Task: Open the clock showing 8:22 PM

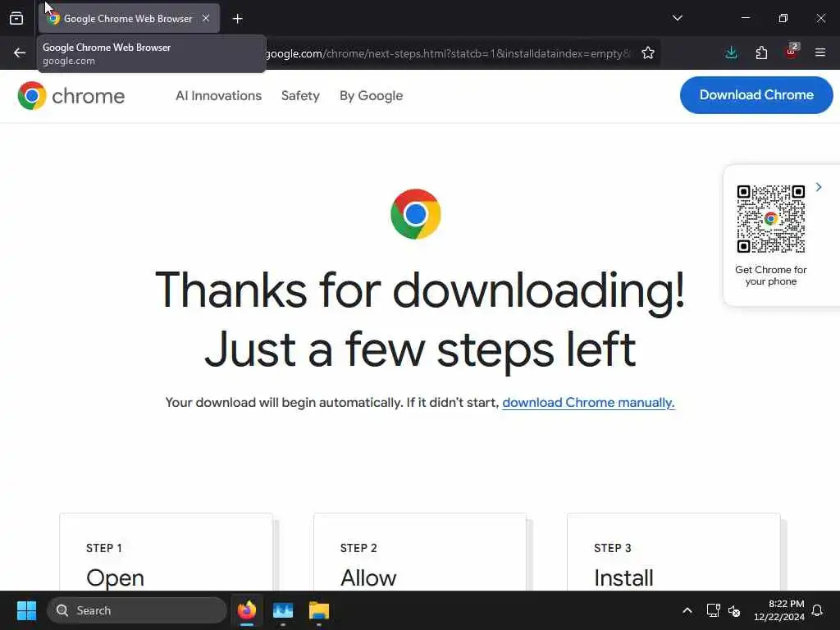Action: [x=779, y=610]
